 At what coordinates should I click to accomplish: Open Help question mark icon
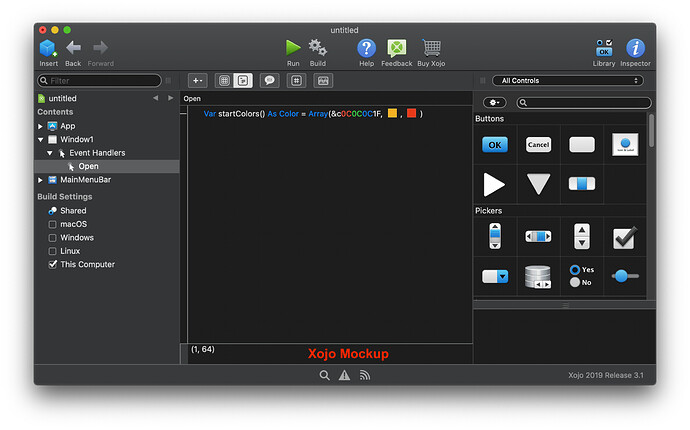coord(366,48)
